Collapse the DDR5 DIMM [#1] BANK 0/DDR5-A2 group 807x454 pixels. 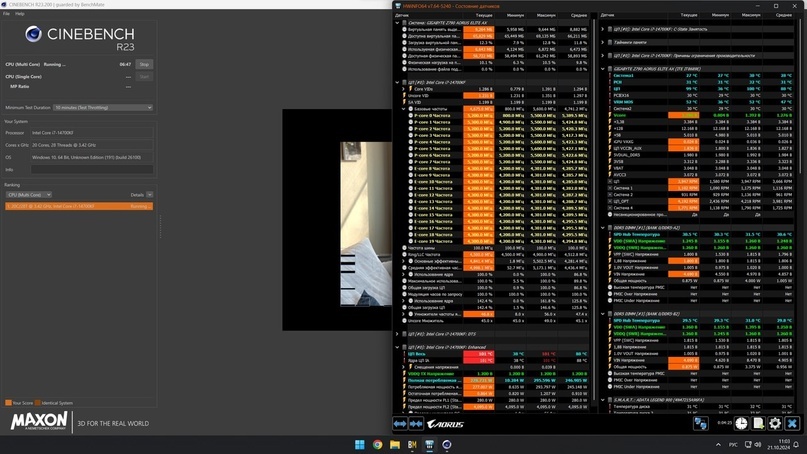pos(603,228)
